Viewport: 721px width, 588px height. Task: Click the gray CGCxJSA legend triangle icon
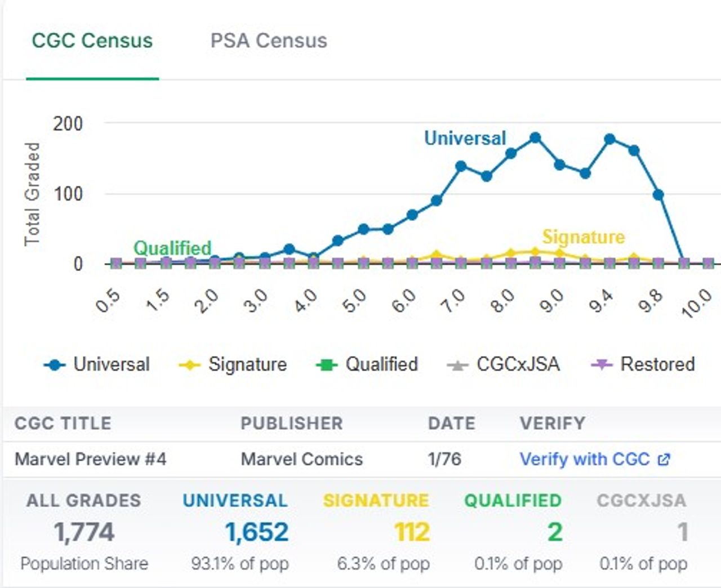click(x=457, y=365)
